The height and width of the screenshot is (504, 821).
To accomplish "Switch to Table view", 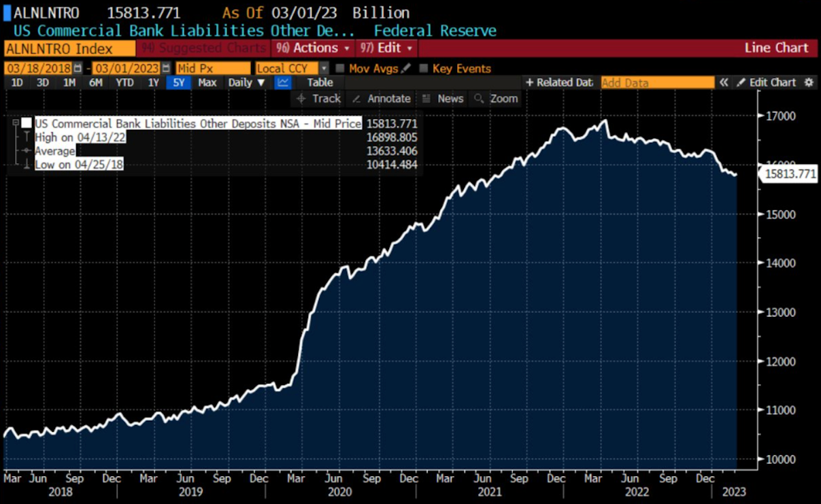I will tap(320, 82).
